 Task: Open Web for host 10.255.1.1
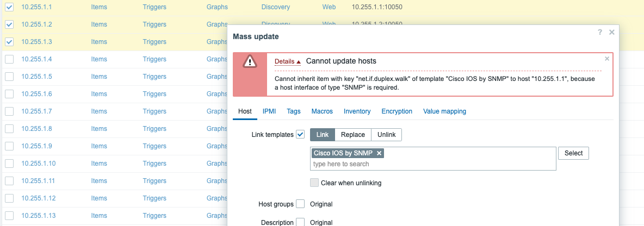click(x=329, y=7)
